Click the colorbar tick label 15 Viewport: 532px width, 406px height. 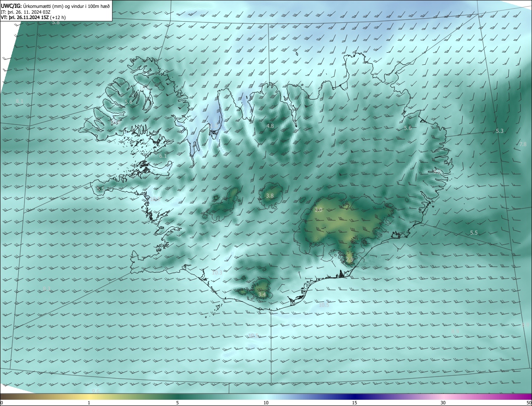(x=355, y=403)
